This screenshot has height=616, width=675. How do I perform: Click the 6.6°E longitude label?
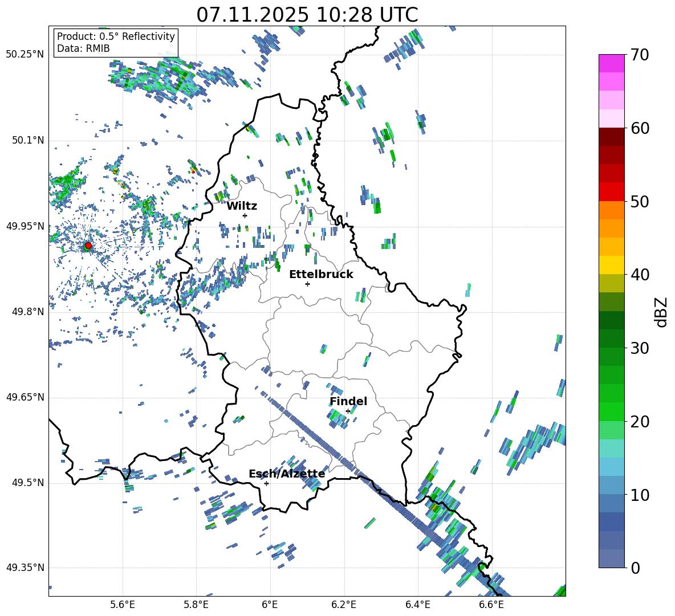[x=491, y=605]
